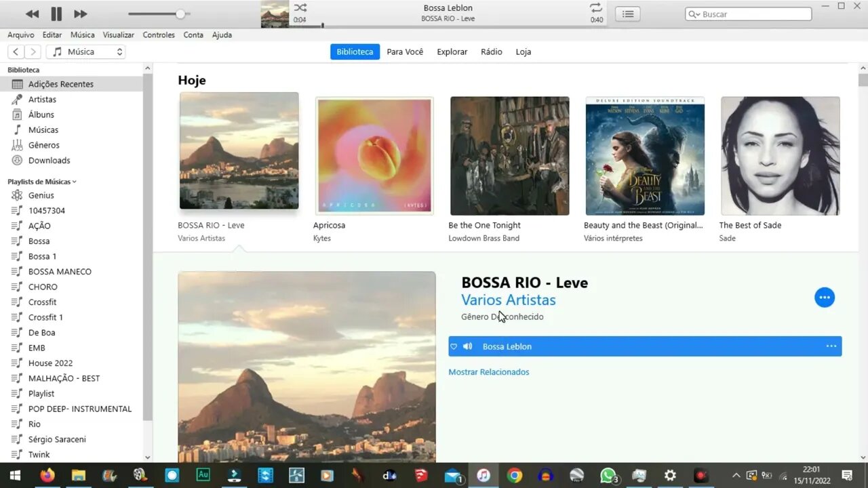Click speaker icon on Bossa Leblon row

[468, 346]
